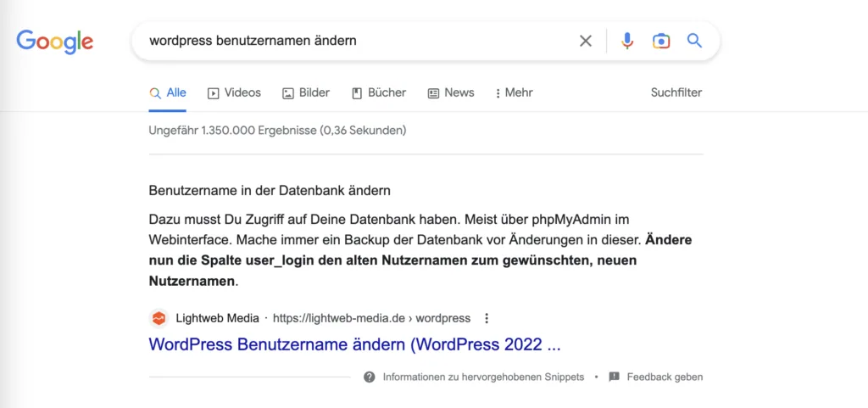
Task: Open Google Lens image search camera icon
Action: click(661, 41)
